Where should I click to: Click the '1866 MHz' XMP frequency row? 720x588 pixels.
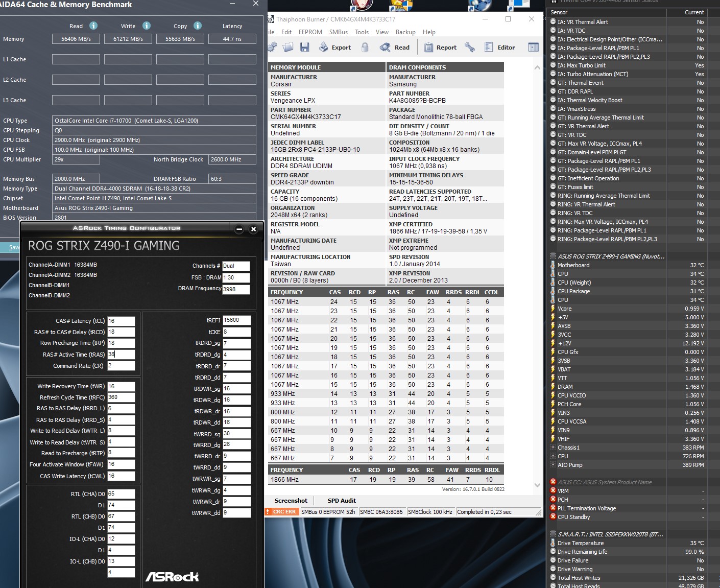pos(386,480)
